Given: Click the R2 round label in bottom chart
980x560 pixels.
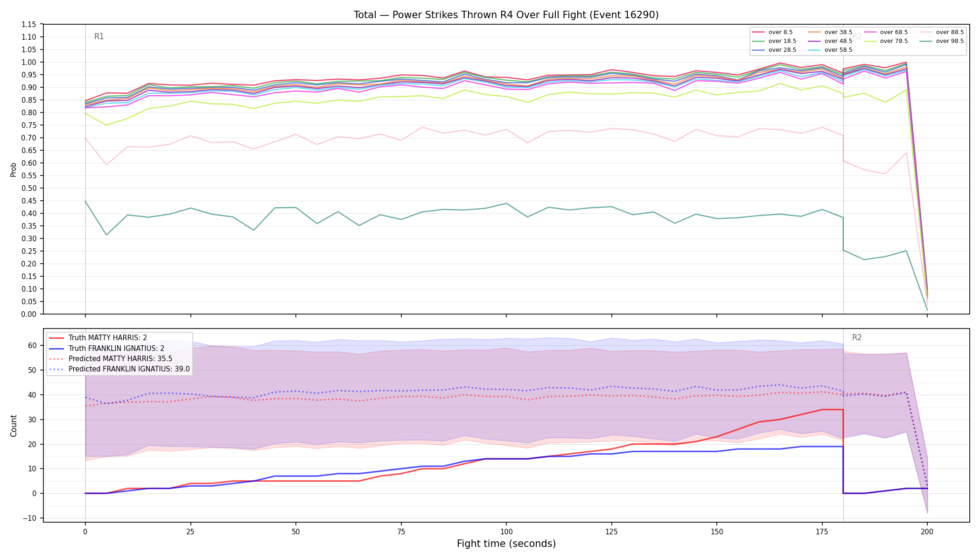Looking at the screenshot, I should tap(857, 337).
